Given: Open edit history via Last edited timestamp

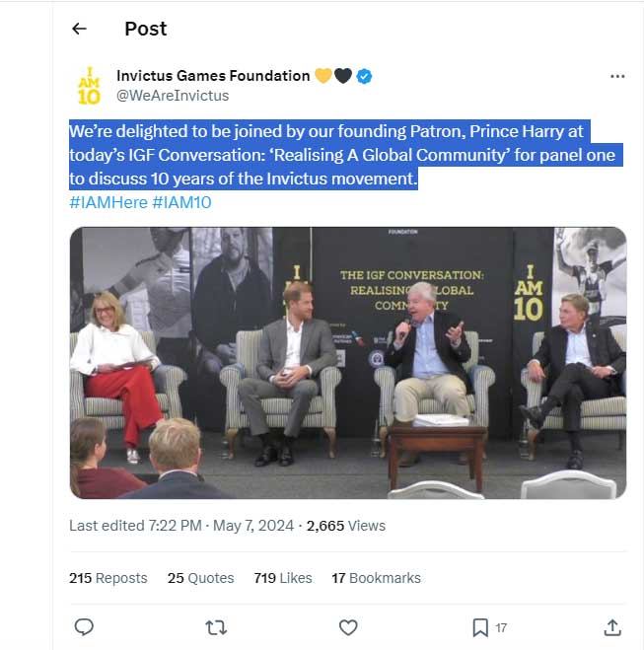Looking at the screenshot, I should [181, 526].
